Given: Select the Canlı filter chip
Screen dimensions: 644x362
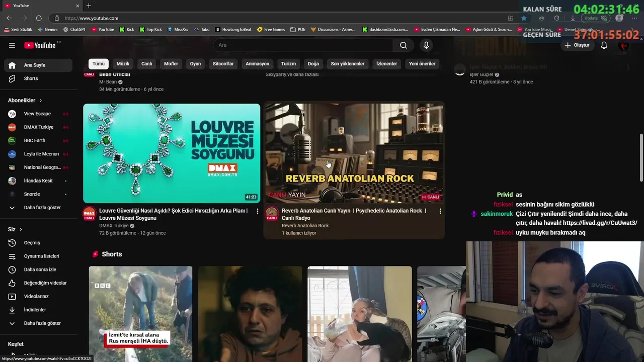Looking at the screenshot, I should [x=147, y=64].
